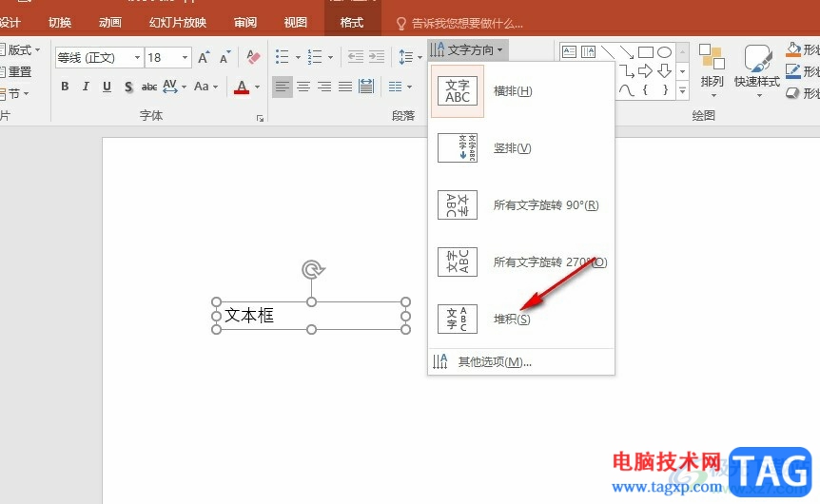Open 节 section dropdown
This screenshot has height=504, width=820.
point(14,94)
